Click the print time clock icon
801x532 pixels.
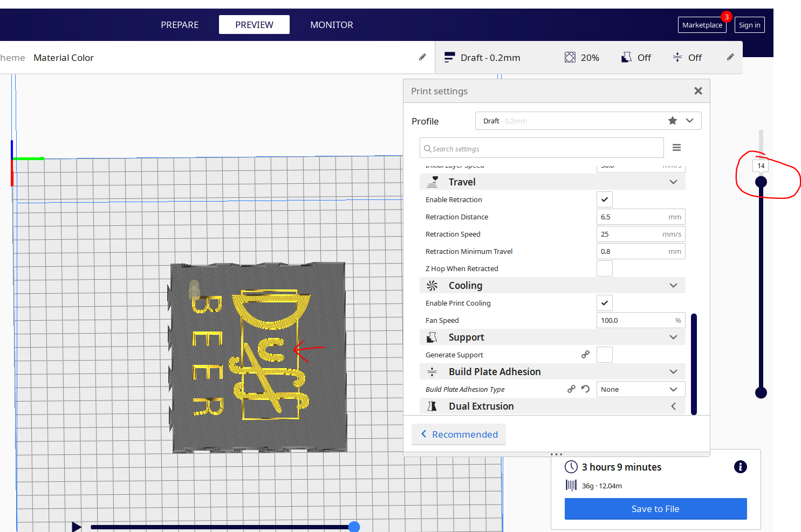pyautogui.click(x=571, y=467)
